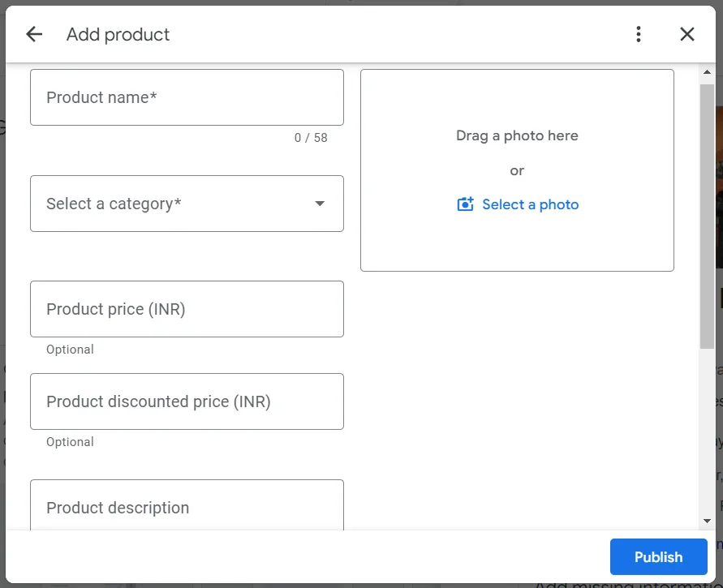Click the vertical scrollbar thumb
Image resolution: width=723 pixels, height=588 pixels.
pyautogui.click(x=707, y=217)
